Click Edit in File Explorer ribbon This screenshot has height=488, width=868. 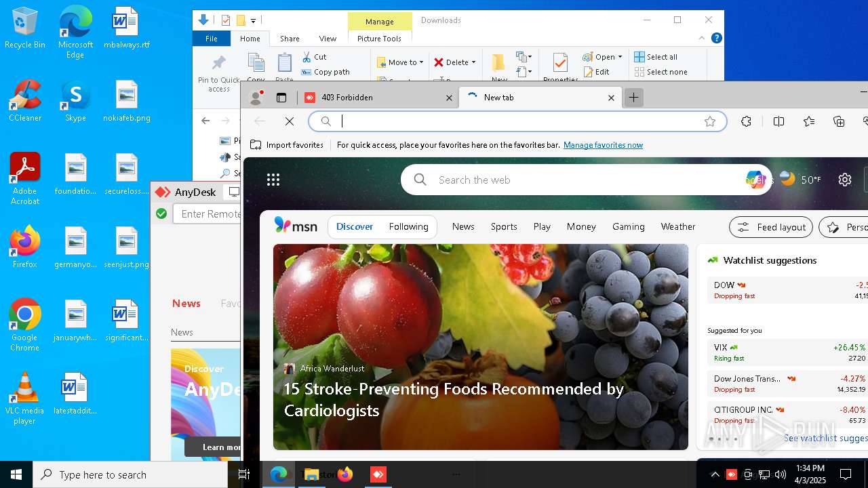(596, 72)
